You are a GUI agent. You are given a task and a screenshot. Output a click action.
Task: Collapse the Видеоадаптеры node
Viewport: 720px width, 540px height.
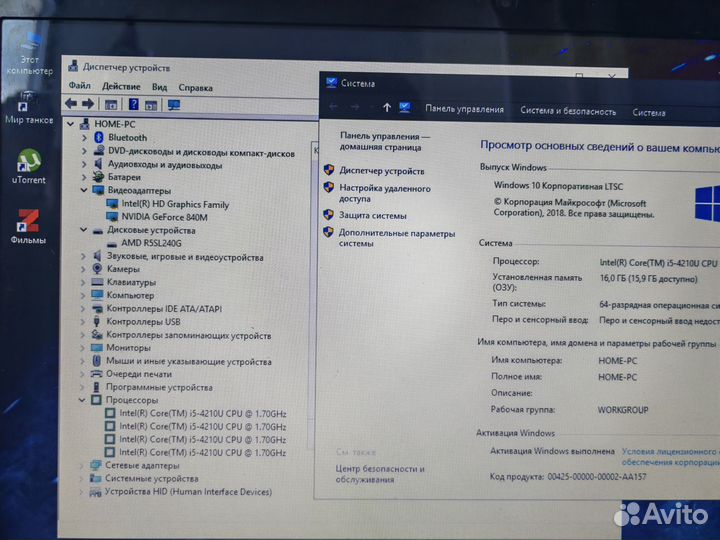tap(84, 190)
